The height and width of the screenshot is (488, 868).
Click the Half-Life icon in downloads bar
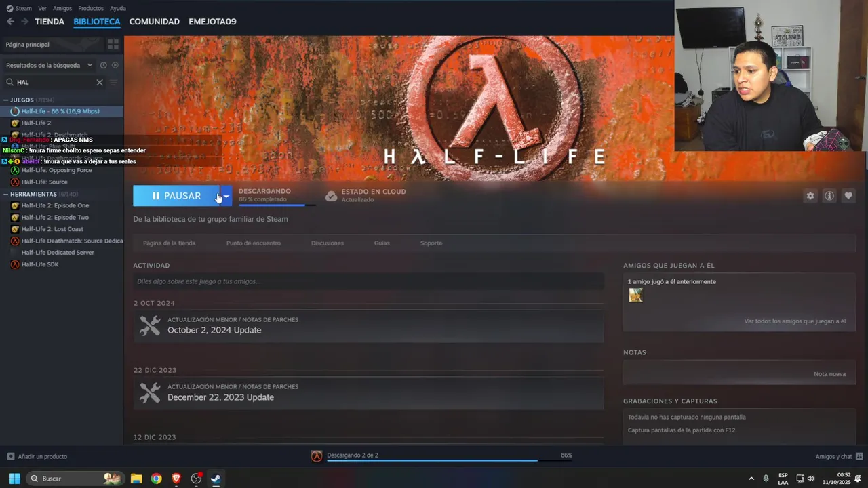(317, 456)
